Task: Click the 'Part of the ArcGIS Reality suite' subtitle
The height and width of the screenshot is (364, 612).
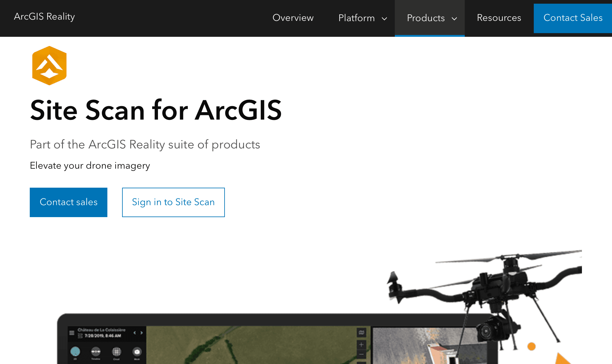Action: coord(145,144)
